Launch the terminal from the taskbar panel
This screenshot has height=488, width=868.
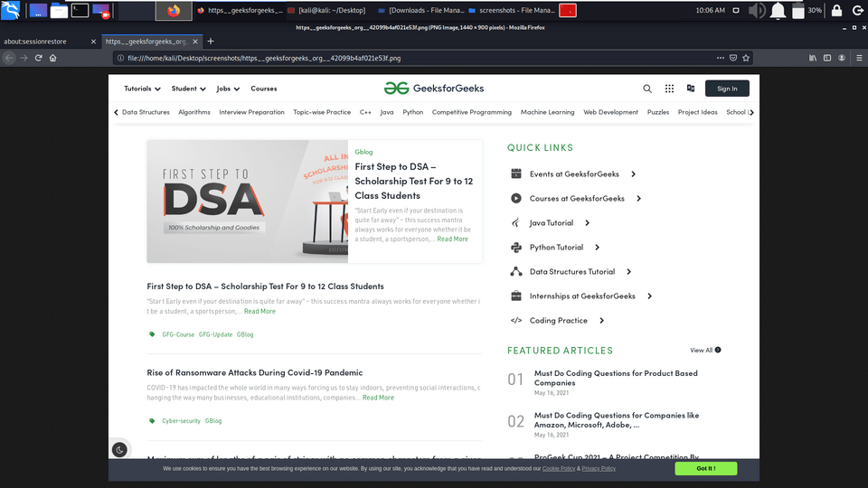pos(80,10)
